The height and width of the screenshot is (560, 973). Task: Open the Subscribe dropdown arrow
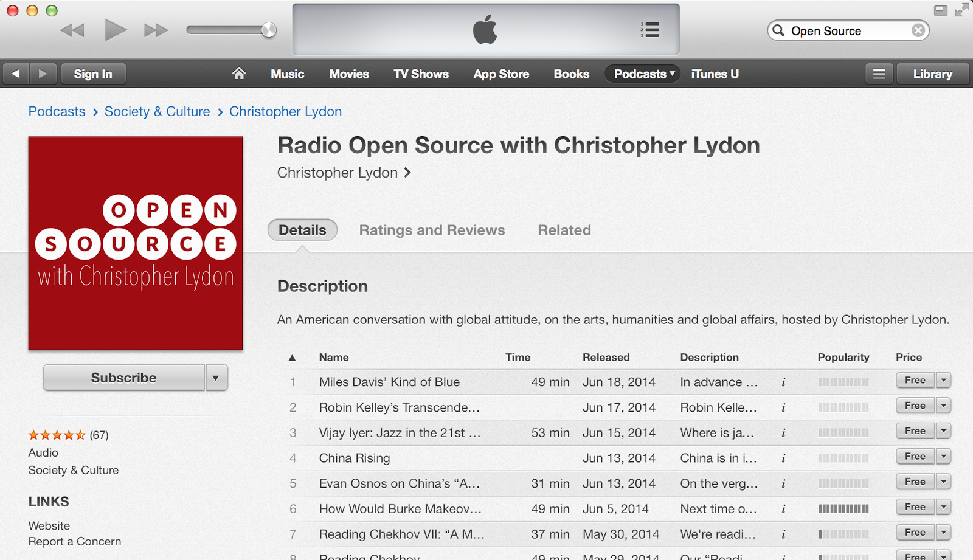point(216,378)
